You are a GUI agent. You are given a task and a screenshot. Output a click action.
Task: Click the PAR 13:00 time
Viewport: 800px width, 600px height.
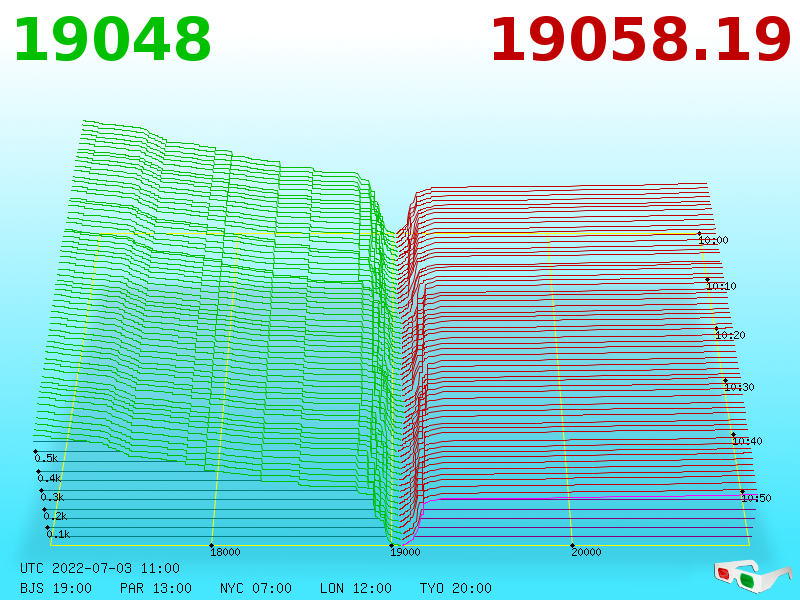[x=156, y=588]
